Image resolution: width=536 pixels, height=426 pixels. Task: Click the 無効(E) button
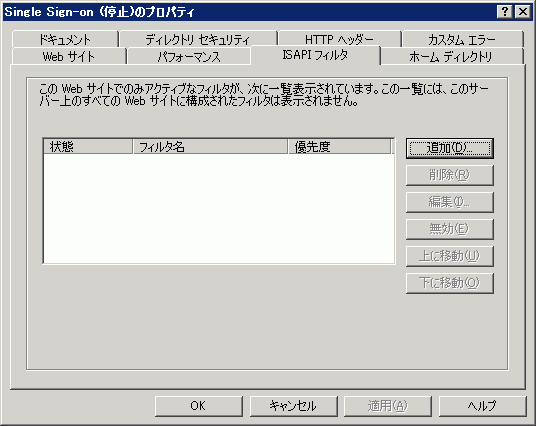(x=450, y=229)
